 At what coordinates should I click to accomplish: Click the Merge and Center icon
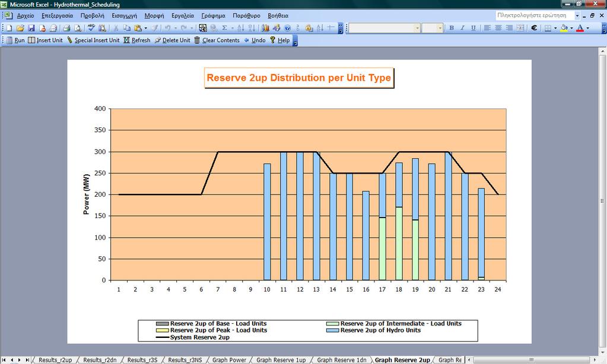[x=520, y=28]
